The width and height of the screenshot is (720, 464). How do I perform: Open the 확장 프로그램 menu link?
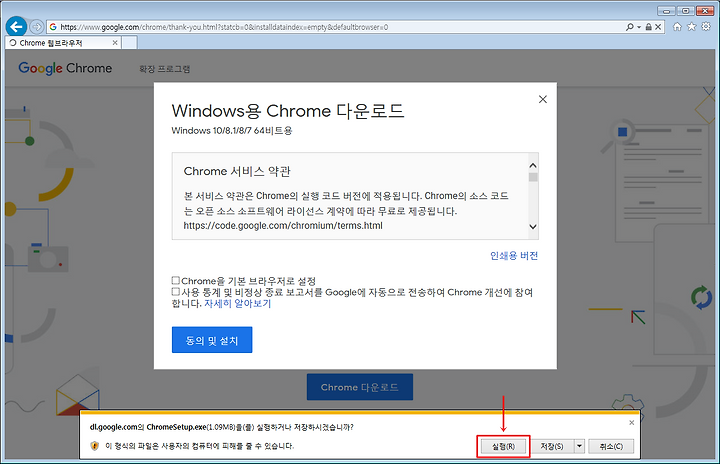(164, 69)
